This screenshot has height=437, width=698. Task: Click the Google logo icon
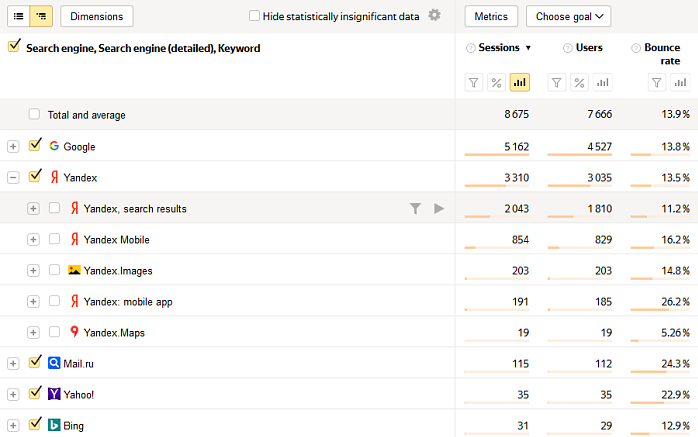[54, 146]
